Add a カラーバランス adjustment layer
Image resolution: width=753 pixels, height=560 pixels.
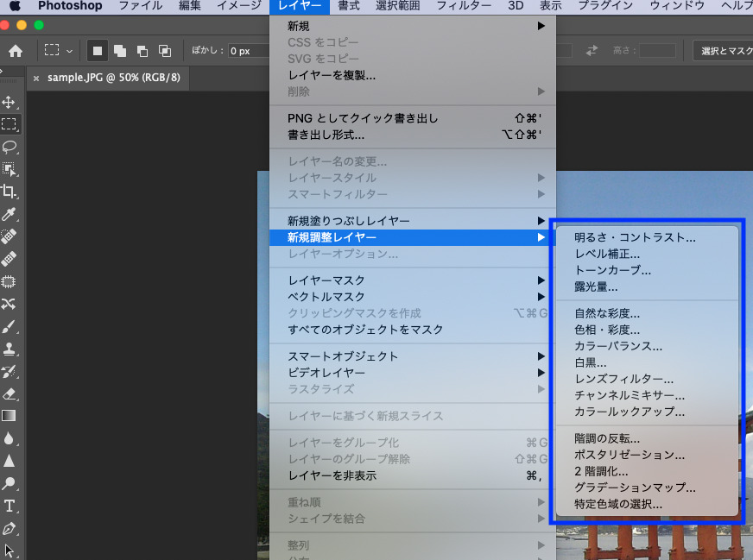(x=647, y=346)
